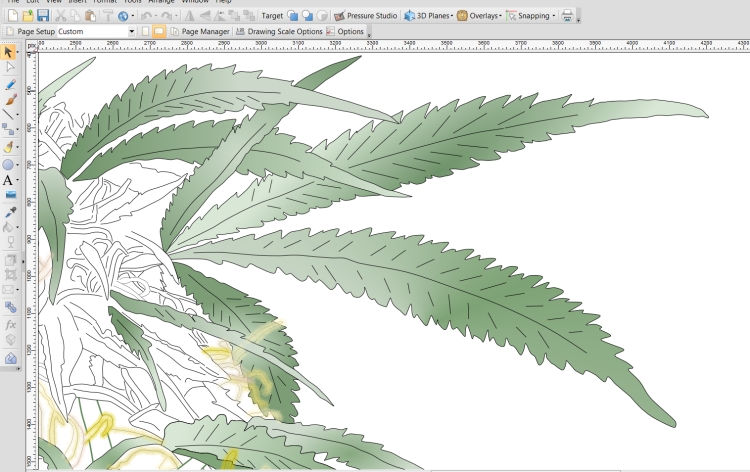Click the Save document icon

click(43, 16)
